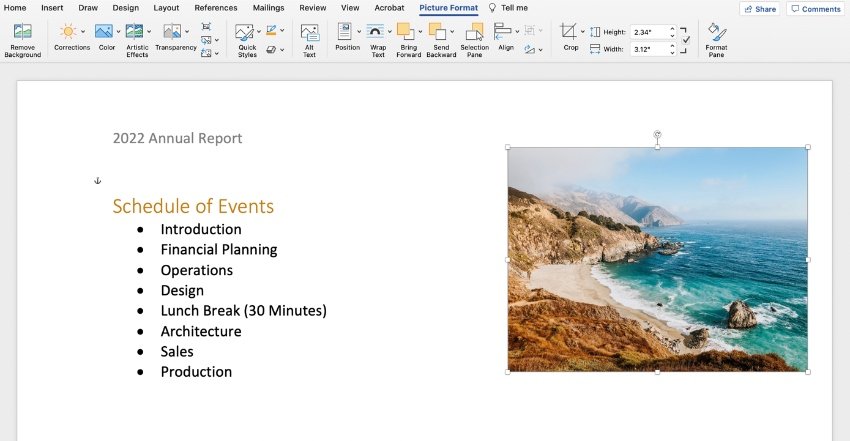This screenshot has width=850, height=441.
Task: Expand the Bring Forward dropdown arrow
Action: pyautogui.click(x=420, y=31)
